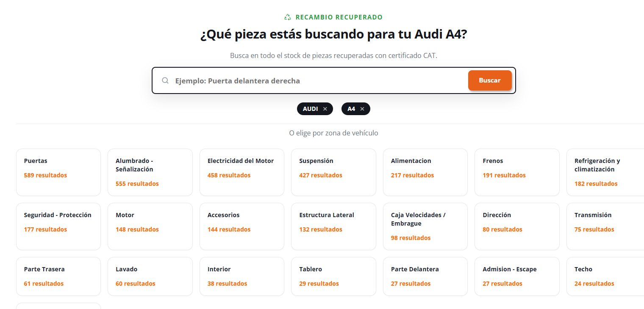The width and height of the screenshot is (644, 309).
Task: Remove the A4 filter tag
Action: 362,109
